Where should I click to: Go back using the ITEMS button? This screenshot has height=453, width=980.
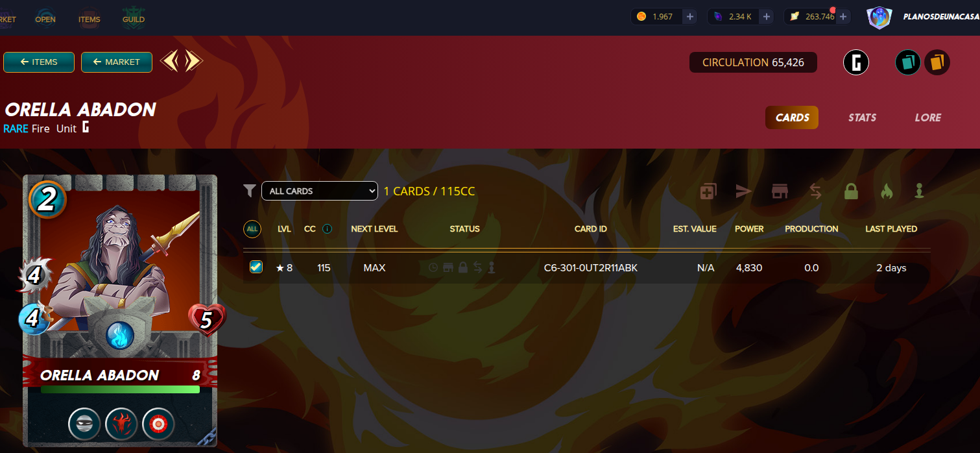pos(39,62)
